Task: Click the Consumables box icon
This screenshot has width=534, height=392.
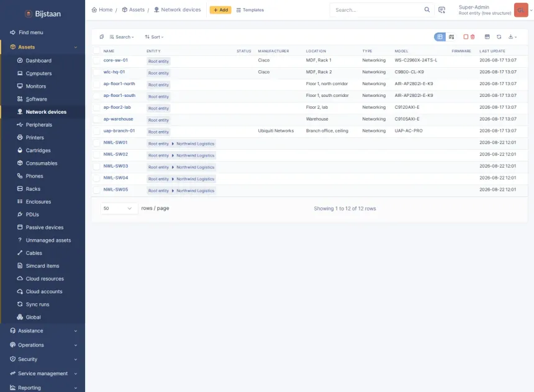Action: coord(20,163)
